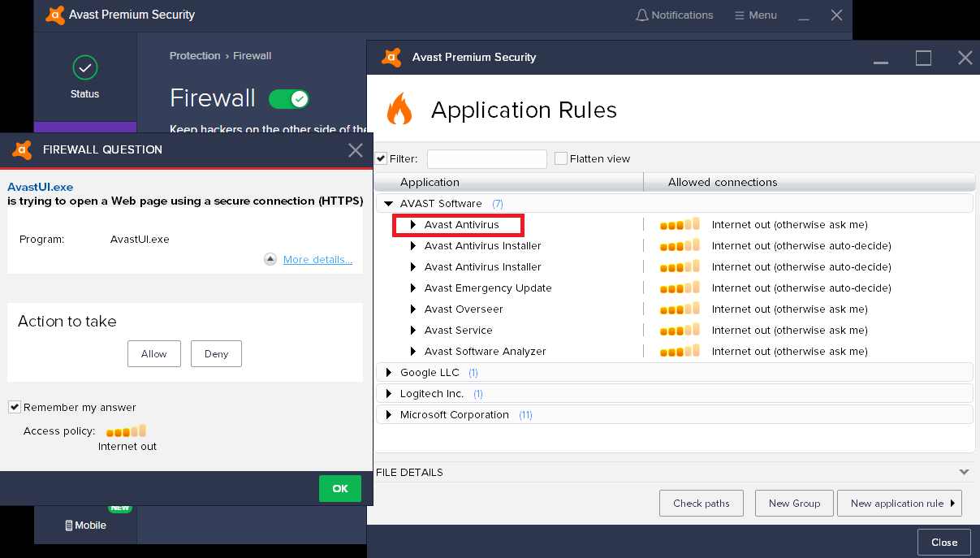Click the Notifications bell icon
The width and height of the screenshot is (980, 558).
[x=642, y=15]
